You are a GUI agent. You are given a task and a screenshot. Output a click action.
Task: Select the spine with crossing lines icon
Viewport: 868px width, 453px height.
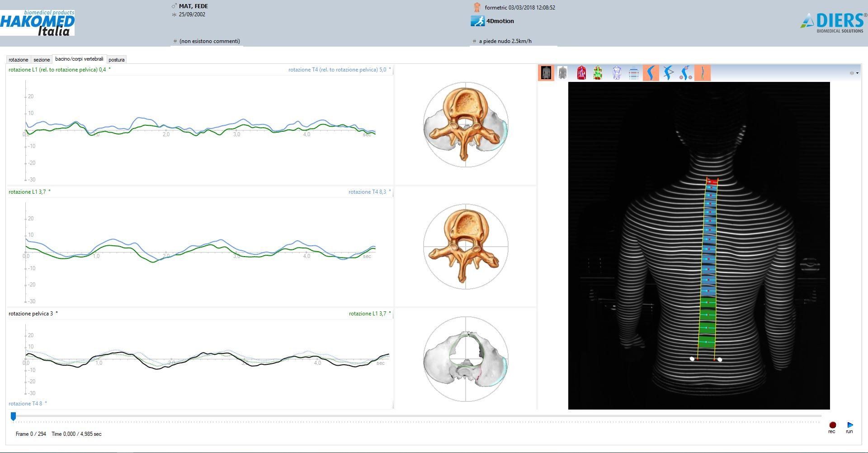coord(668,73)
